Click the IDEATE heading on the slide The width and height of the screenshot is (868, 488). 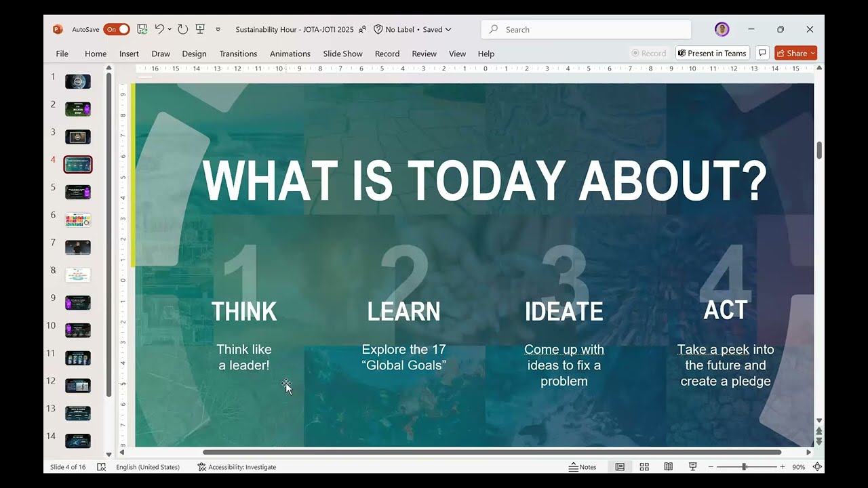564,312
